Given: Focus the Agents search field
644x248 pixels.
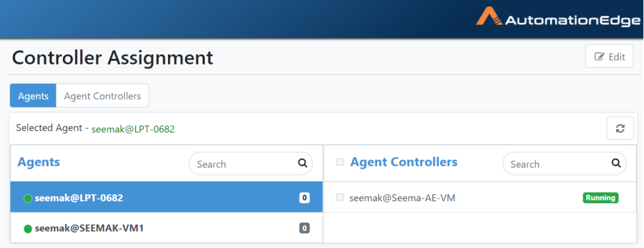Looking at the screenshot, I should [x=250, y=164].
